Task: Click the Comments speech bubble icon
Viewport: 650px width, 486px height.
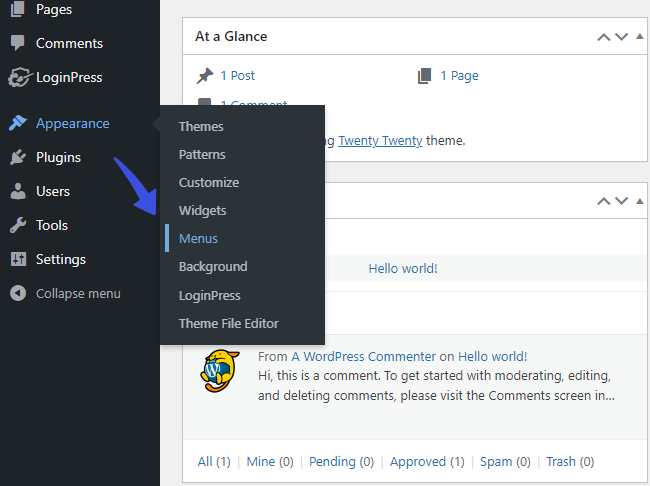Action: pyautogui.click(x=17, y=43)
